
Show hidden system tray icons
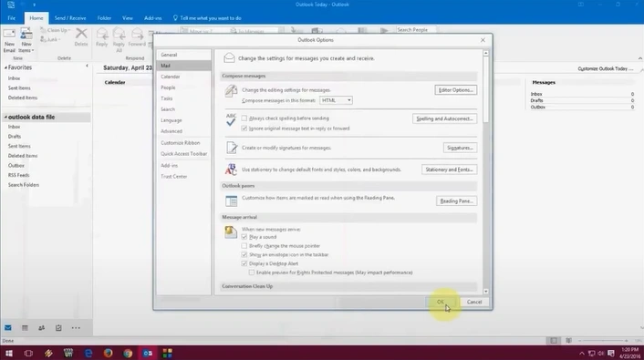582,354
